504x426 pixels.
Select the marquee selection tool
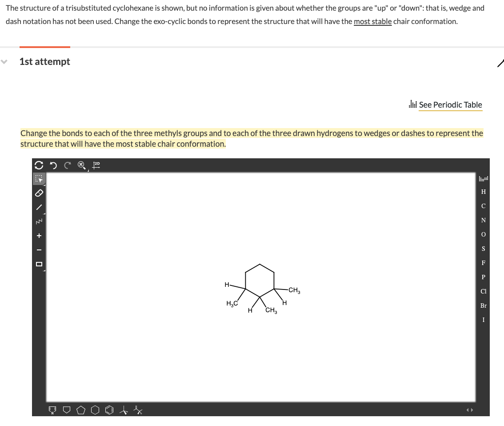tap(39, 179)
